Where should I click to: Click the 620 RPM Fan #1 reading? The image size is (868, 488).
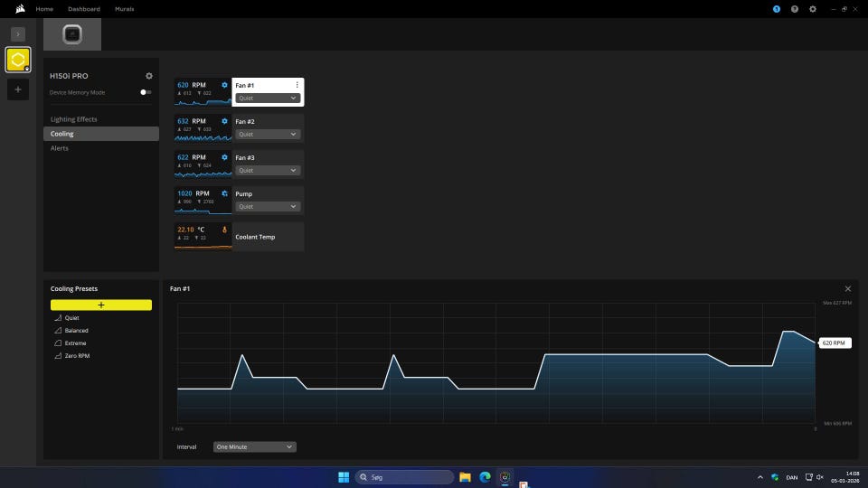(192, 85)
